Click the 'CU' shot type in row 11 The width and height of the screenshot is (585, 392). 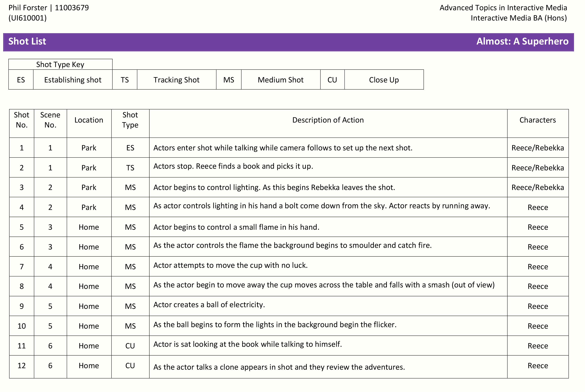point(130,346)
